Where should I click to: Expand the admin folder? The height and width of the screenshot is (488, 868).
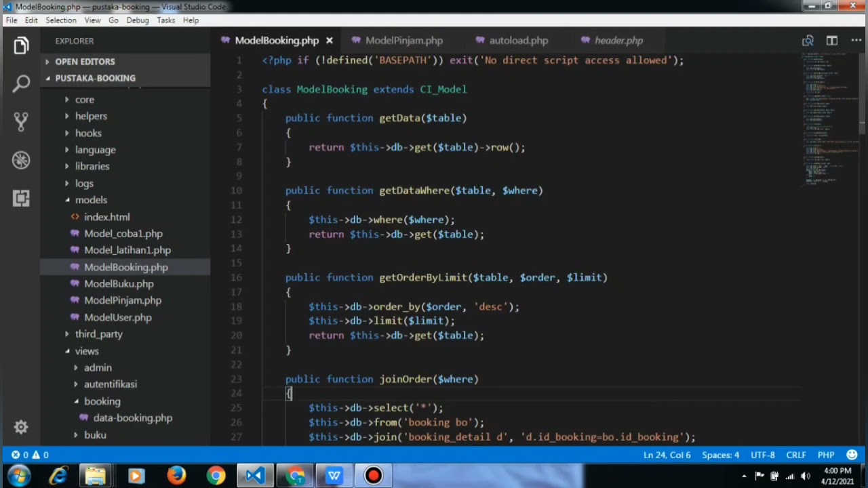(98, 367)
